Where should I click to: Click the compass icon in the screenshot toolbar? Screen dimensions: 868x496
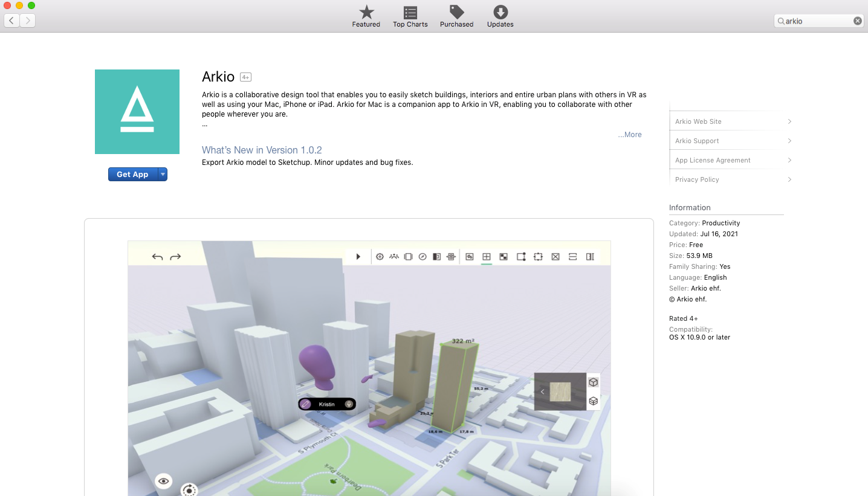[423, 257]
